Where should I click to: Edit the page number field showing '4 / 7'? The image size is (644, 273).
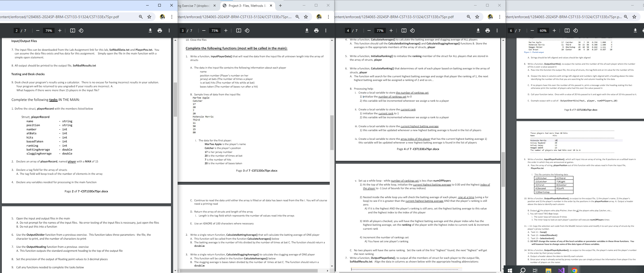347,30
